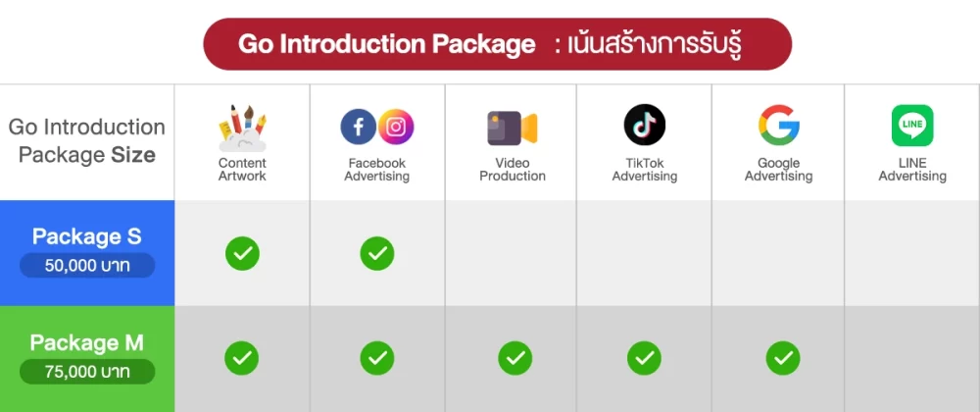980x412 pixels.
Task: Click Package M Video Production checkmark
Action: coord(514,358)
